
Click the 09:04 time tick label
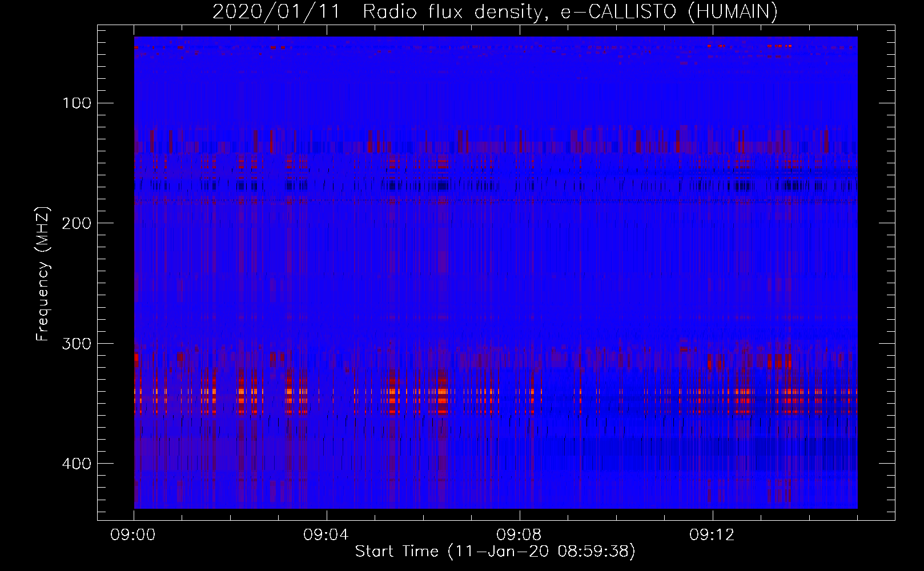point(326,535)
